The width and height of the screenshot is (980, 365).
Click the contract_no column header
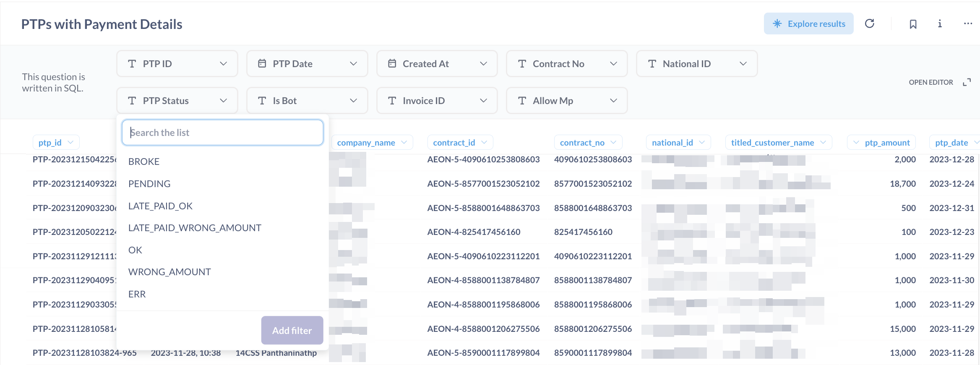(583, 143)
